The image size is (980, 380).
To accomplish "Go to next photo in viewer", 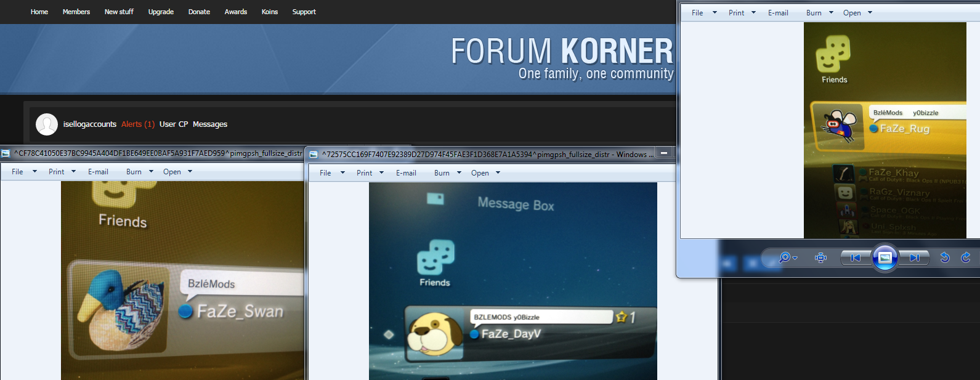I will coord(914,258).
